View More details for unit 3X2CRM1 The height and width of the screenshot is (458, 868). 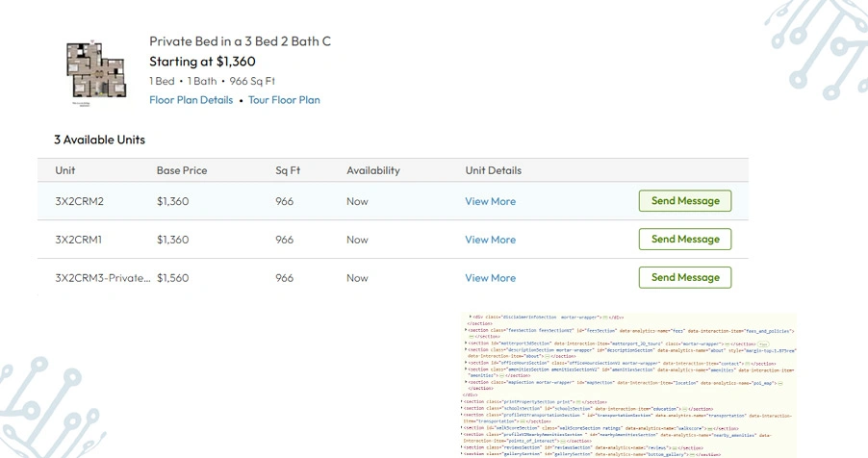490,240
